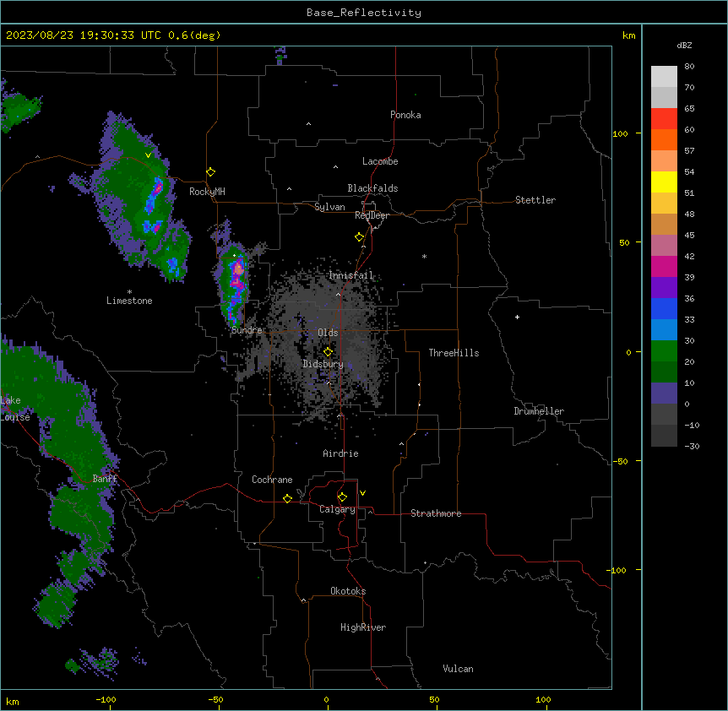Image resolution: width=728 pixels, height=711 pixels.
Task: Click the Blackfalds label
Action: tap(372, 188)
